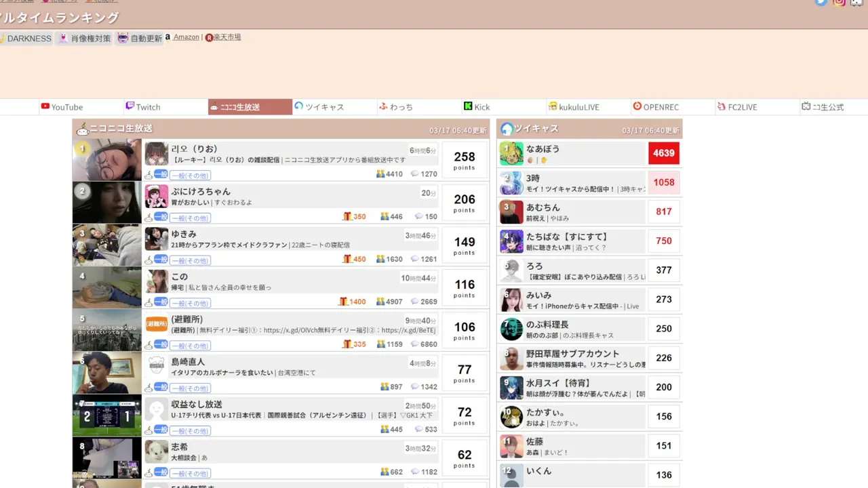Image resolution: width=868 pixels, height=488 pixels.
Task: Click the 一般(その他) tag on 志希's row
Action: point(190,474)
